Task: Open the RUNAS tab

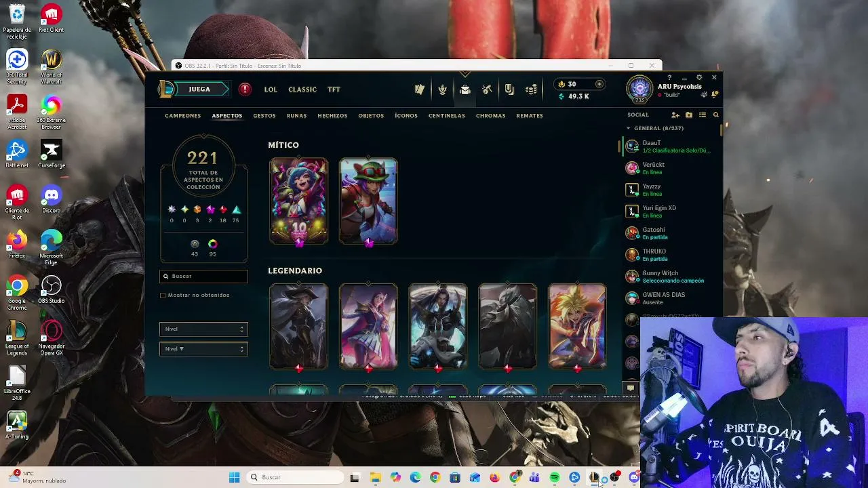Action: point(297,116)
